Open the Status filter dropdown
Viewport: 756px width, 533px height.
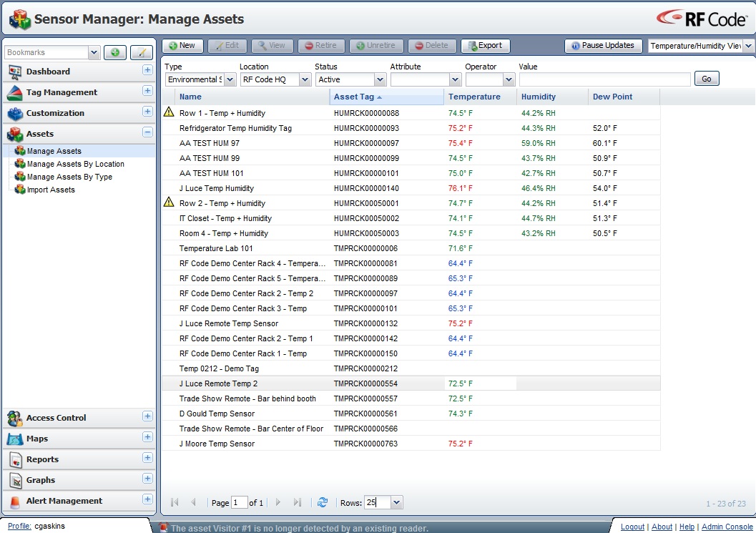(381, 79)
